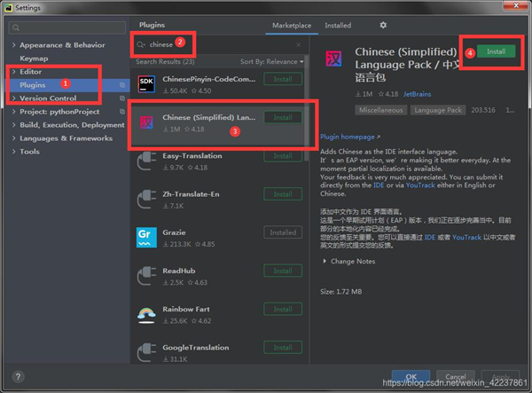Select Keymap in the settings tree
The width and height of the screenshot is (532, 393).
34,58
